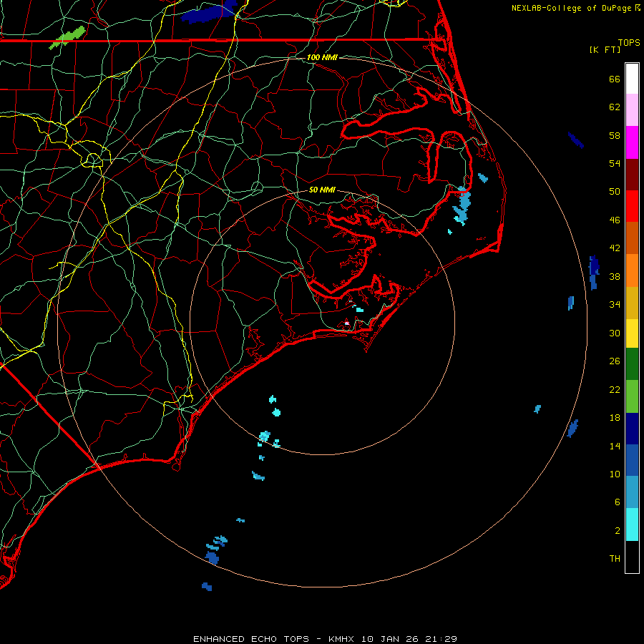Click the dark blue echo at the top edge

pyautogui.click(x=210, y=12)
